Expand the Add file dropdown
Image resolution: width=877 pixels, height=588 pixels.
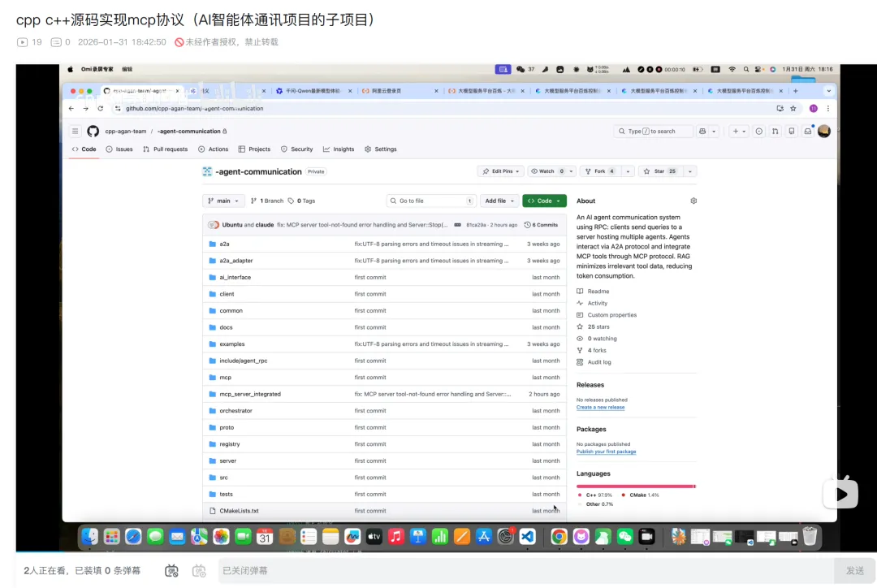tap(499, 201)
